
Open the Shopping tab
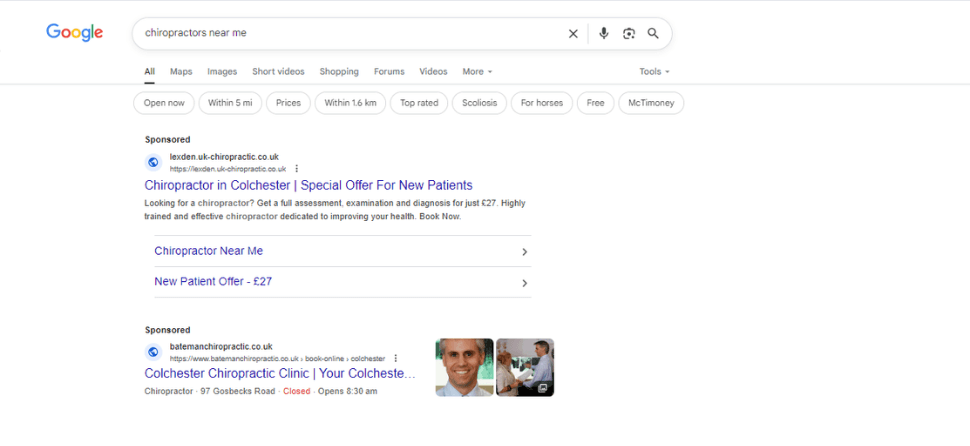point(339,72)
